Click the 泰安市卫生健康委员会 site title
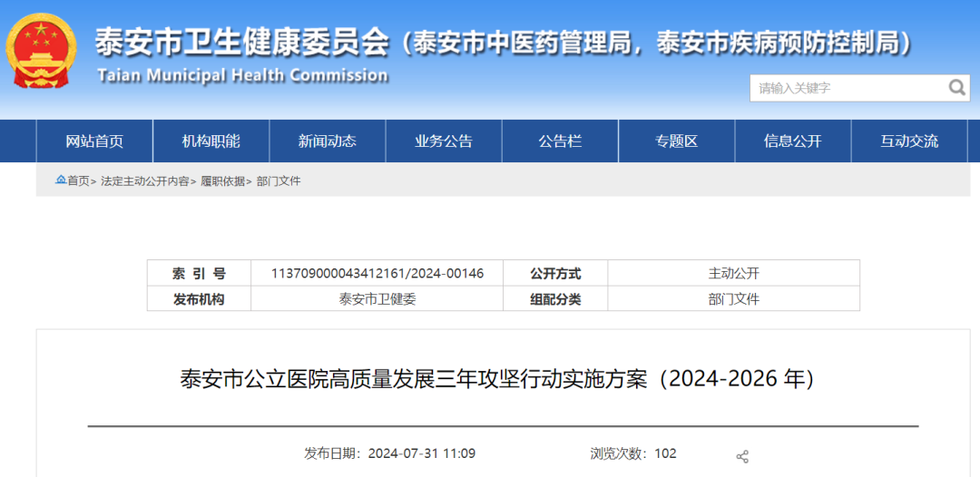The height and width of the screenshot is (477, 980). coord(242,42)
